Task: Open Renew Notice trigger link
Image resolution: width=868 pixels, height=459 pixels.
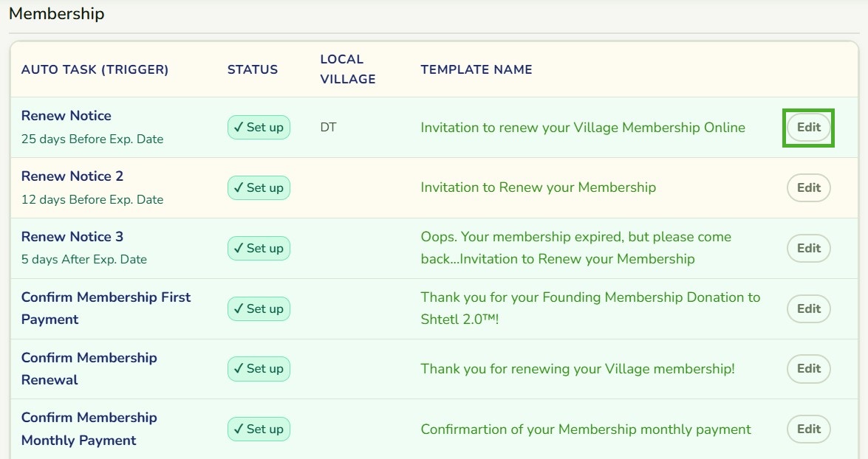Action: pyautogui.click(x=66, y=116)
